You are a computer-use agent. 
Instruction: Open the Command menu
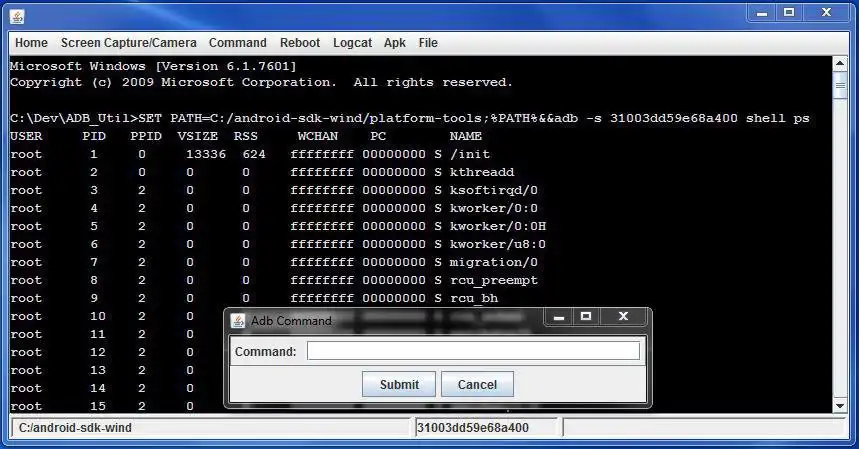(x=238, y=43)
